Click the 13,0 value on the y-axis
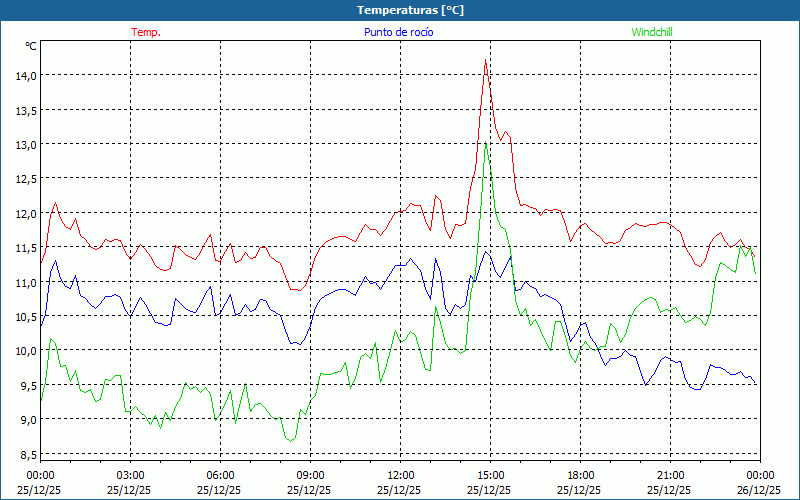Screen dimensions: 800x500 [x=26, y=144]
